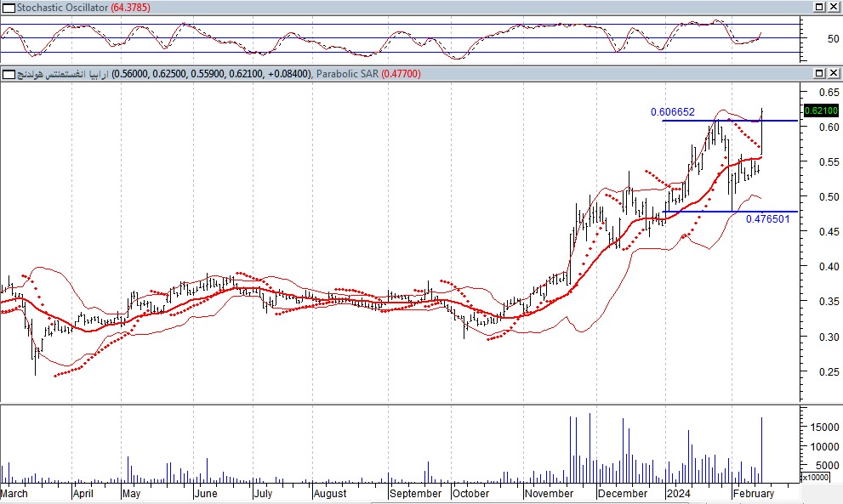The image size is (843, 504).
Task: Select the 0.476501 support level label
Action: click(767, 219)
